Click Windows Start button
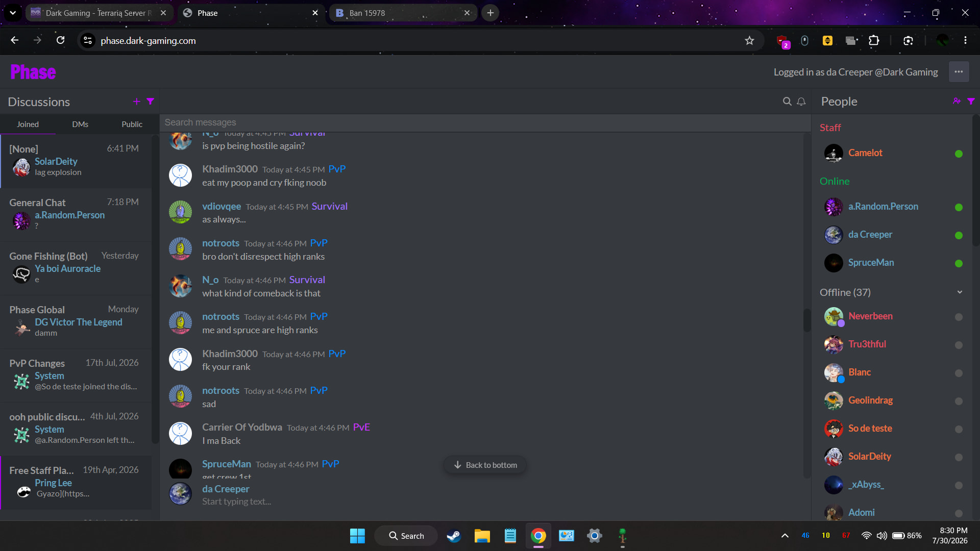980x551 pixels. (357, 536)
